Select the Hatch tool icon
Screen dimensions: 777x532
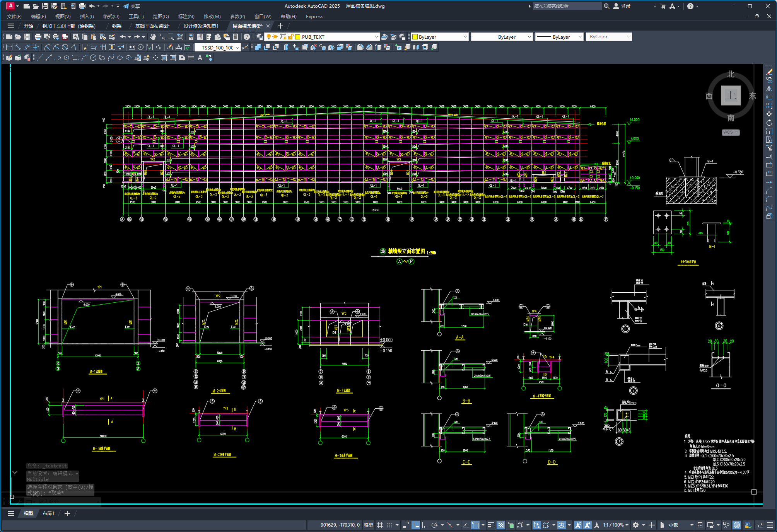[164, 58]
